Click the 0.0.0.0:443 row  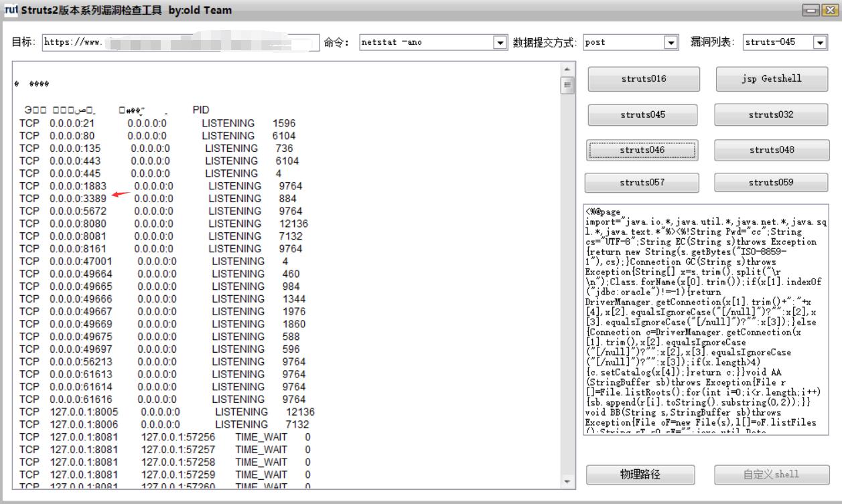[x=159, y=161]
